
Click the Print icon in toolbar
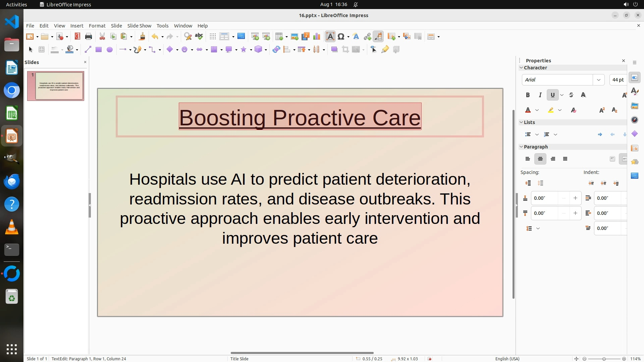[89, 37]
